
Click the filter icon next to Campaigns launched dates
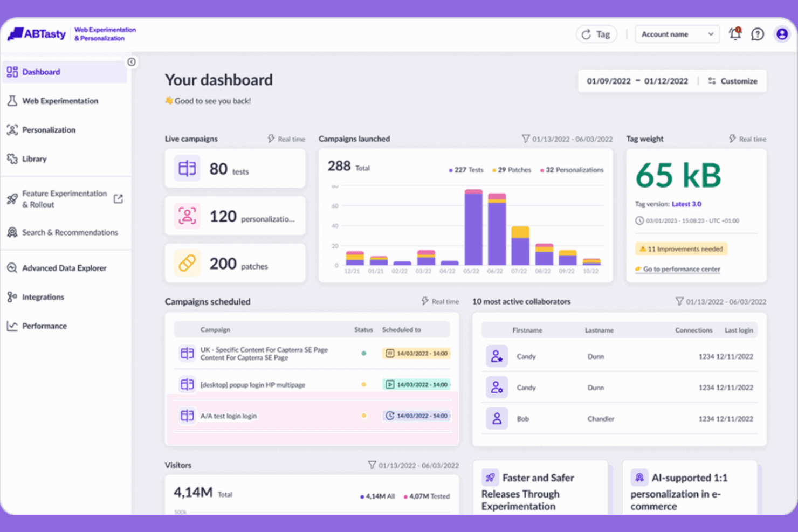tap(526, 139)
